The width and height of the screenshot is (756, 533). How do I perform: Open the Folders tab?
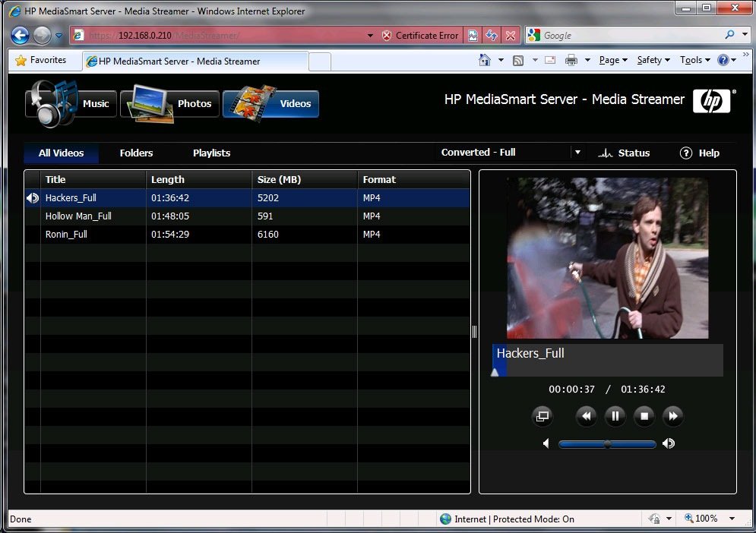[137, 153]
